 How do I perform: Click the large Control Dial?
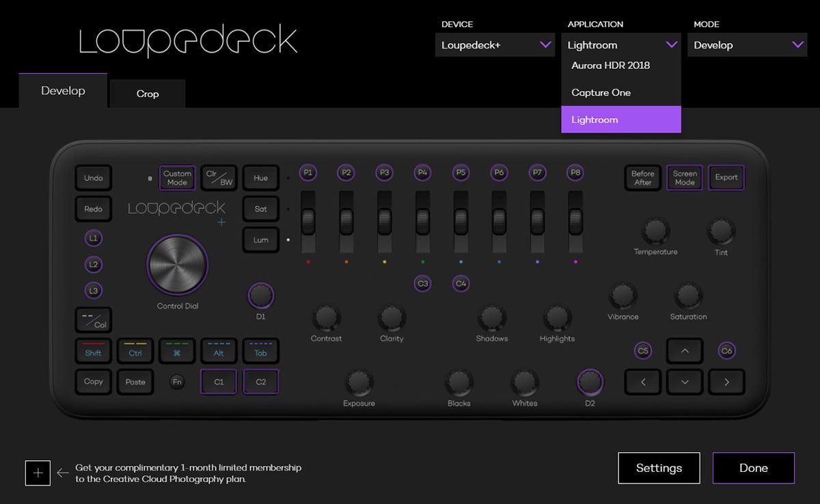tap(178, 264)
